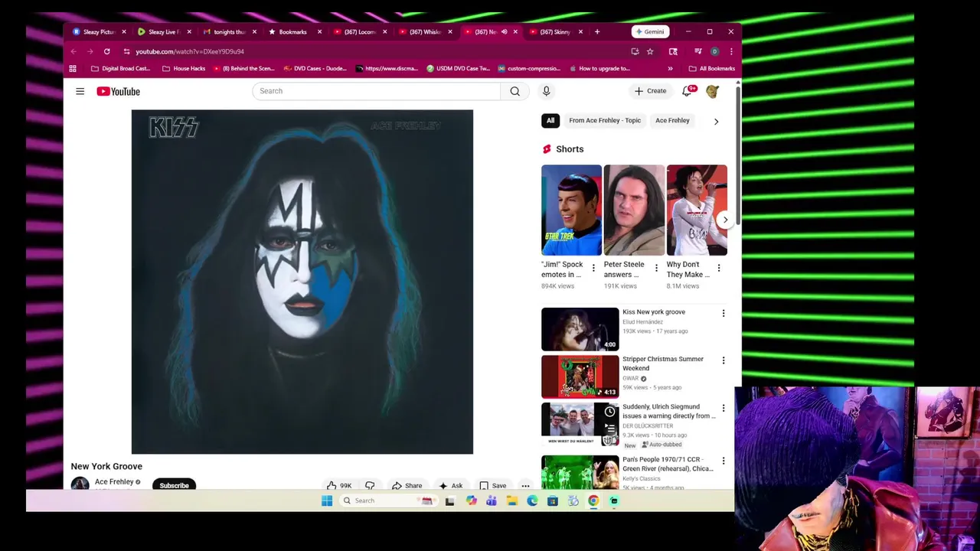This screenshot has height=551, width=980.
Task: Launch Microsoft Edge from the taskbar
Action: coord(532,500)
